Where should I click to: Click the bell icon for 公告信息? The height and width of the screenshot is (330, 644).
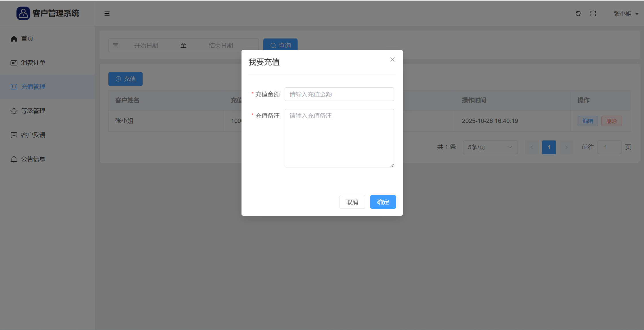point(14,159)
